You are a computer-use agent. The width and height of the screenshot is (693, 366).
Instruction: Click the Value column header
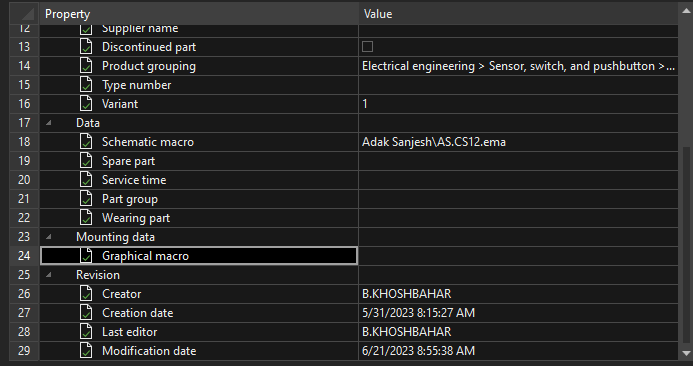pyautogui.click(x=518, y=14)
